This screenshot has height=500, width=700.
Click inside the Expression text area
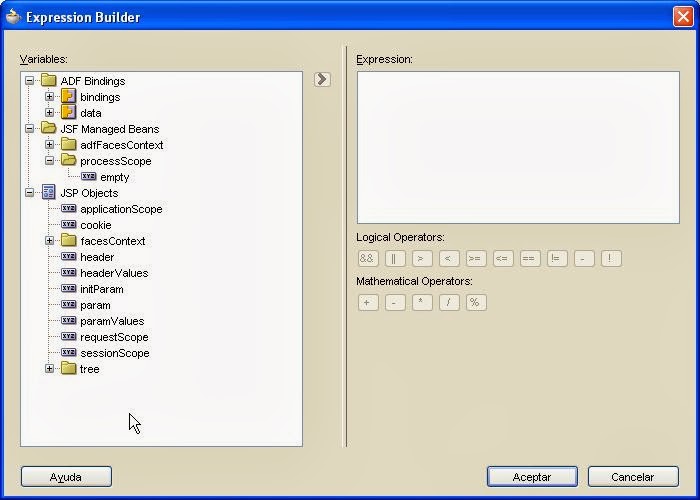(x=518, y=147)
